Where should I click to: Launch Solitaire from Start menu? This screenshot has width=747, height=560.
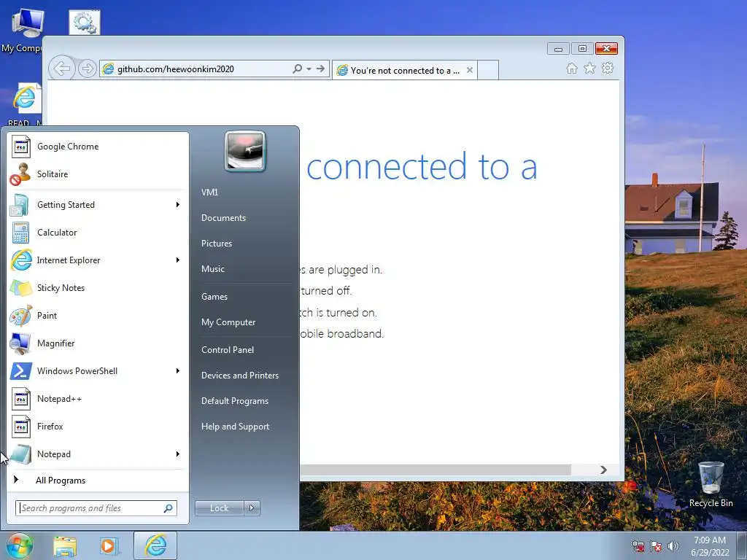(98, 174)
